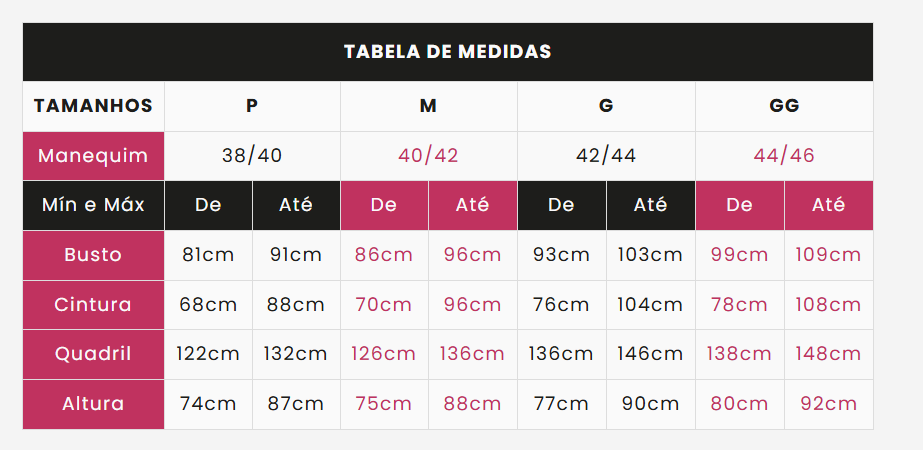The height and width of the screenshot is (450, 923).
Task: Click the 42/44 manequim cell
Action: (606, 156)
